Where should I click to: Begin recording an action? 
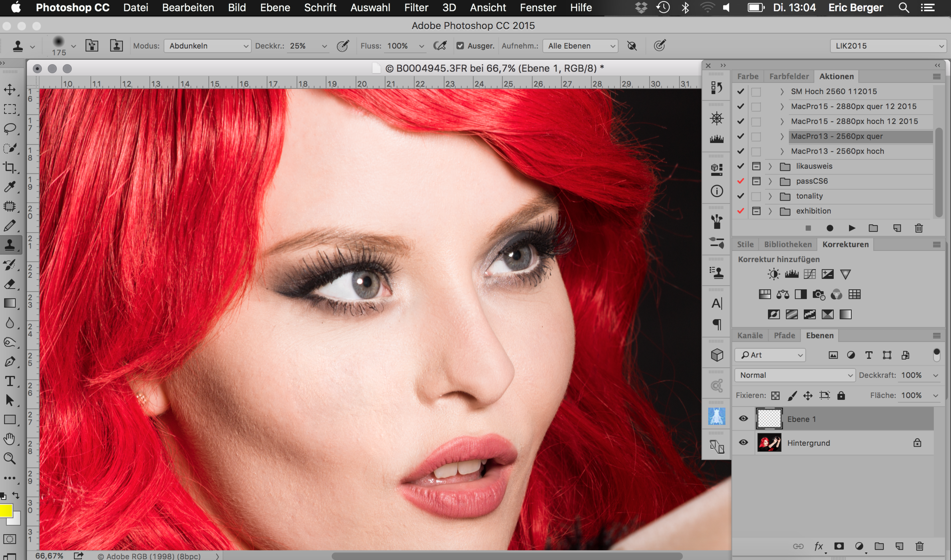point(830,228)
